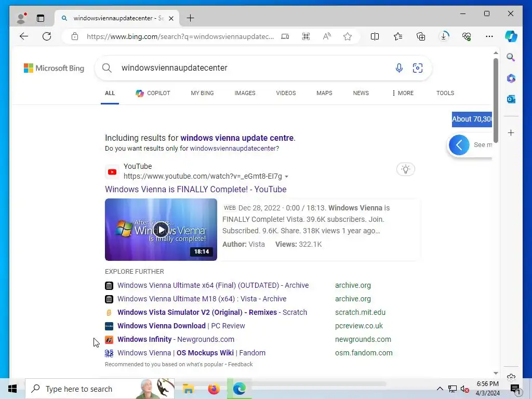Image resolution: width=532 pixels, height=399 pixels.
Task: Open search TOOLS options
Action: tap(445, 93)
